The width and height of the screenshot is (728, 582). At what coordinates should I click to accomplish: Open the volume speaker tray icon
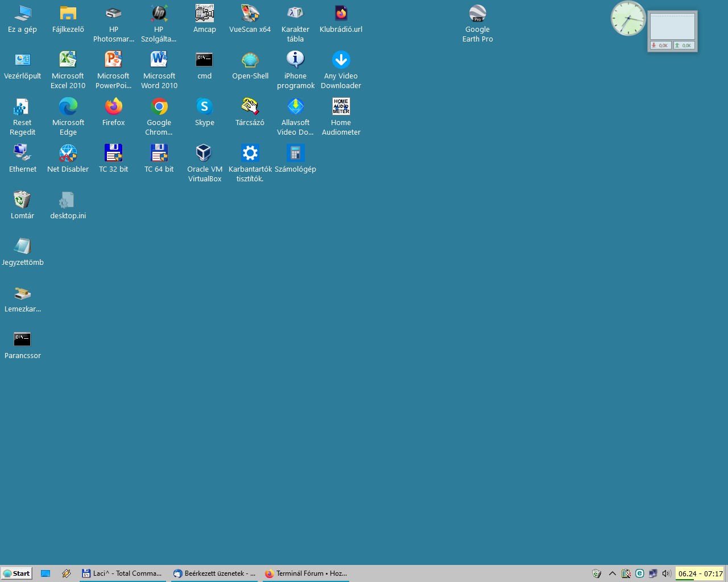pyautogui.click(x=667, y=573)
